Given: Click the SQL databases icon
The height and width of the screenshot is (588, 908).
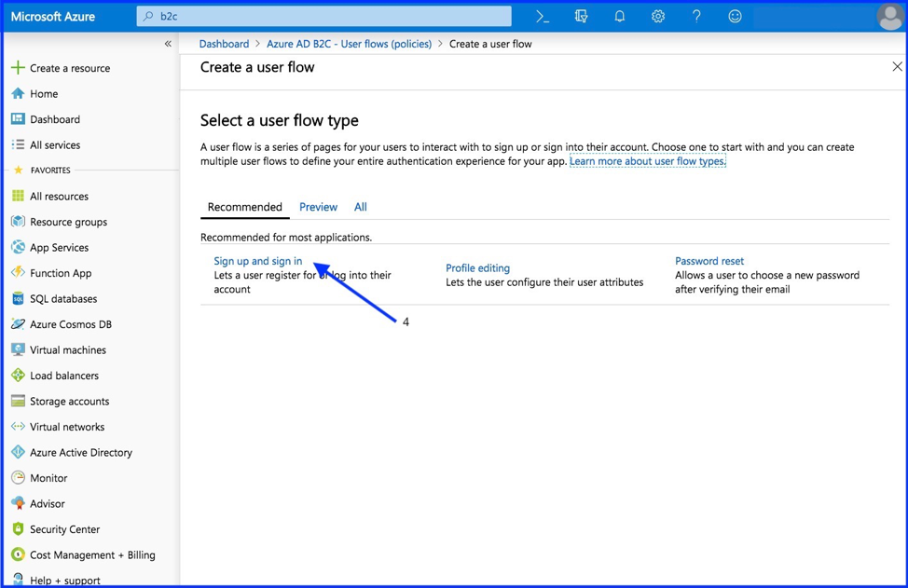Looking at the screenshot, I should tap(18, 298).
